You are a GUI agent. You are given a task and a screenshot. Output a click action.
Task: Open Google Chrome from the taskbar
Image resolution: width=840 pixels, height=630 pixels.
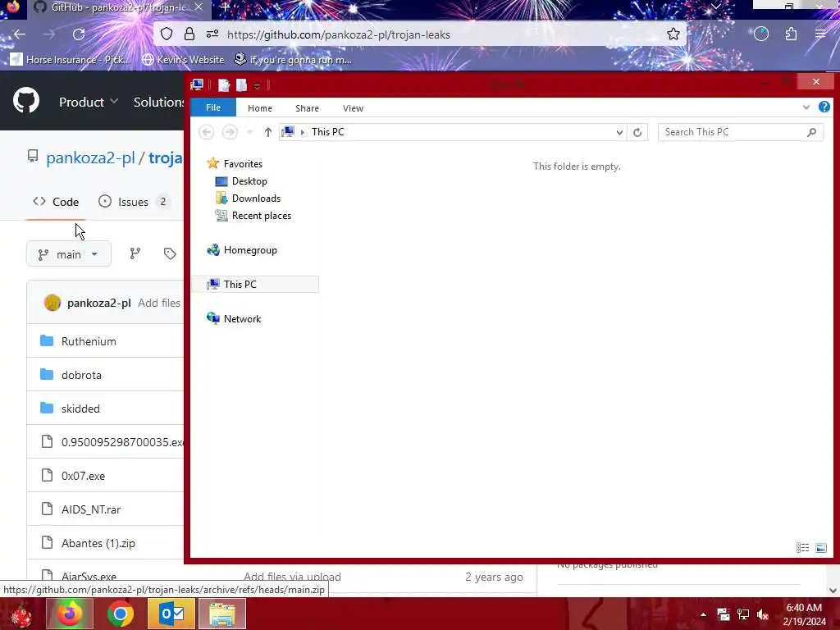[x=120, y=614]
